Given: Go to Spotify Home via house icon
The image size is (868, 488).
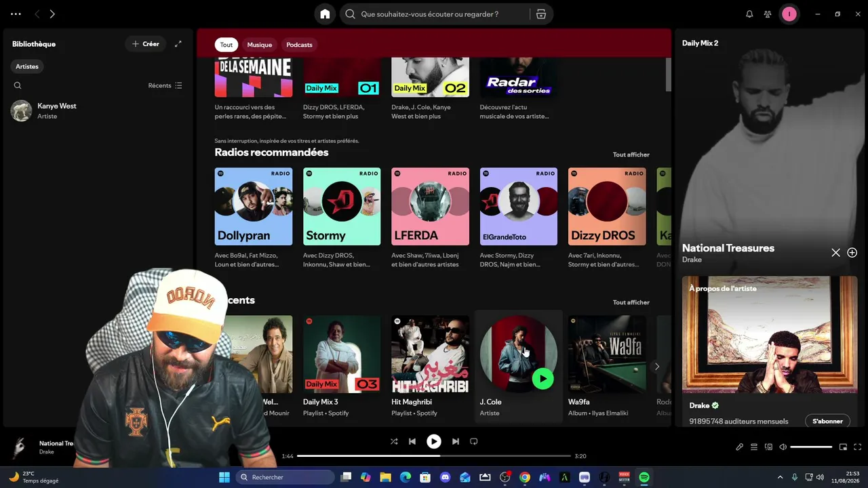Looking at the screenshot, I should click(x=325, y=14).
